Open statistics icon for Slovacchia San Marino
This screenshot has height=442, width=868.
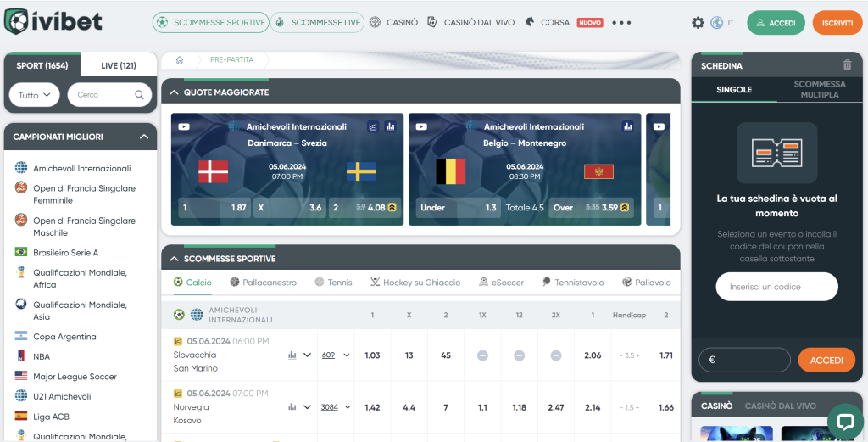(292, 355)
